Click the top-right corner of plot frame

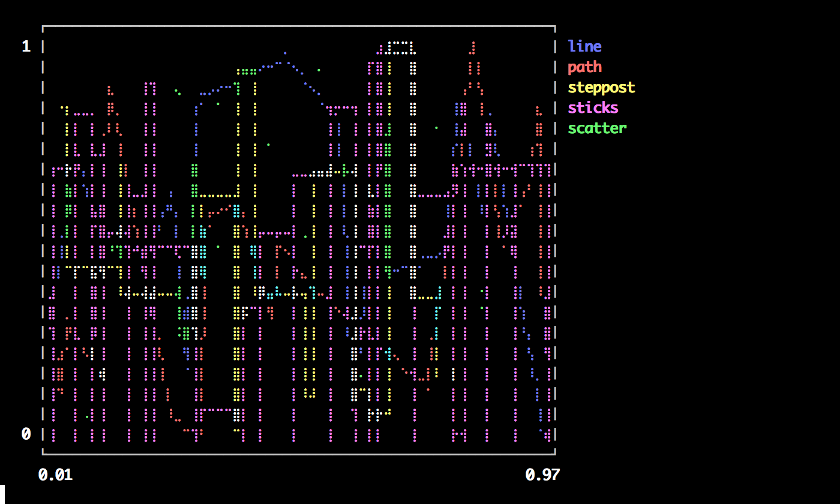point(555,27)
